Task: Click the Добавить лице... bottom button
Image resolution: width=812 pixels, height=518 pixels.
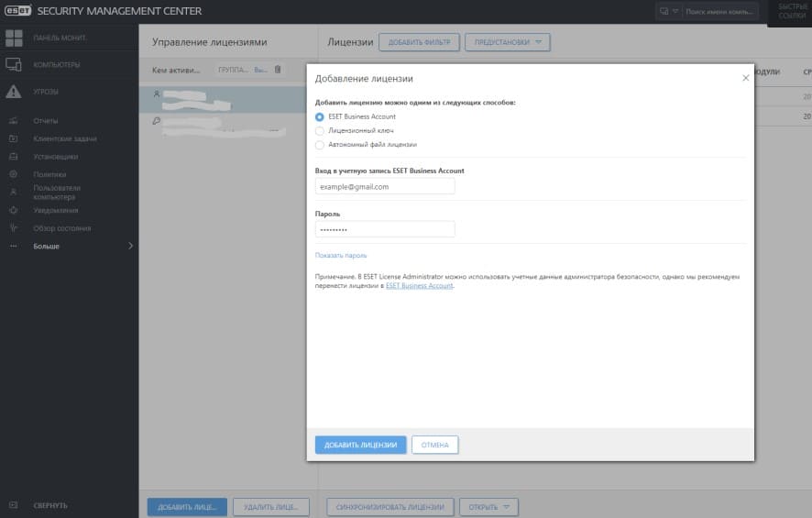Action: pos(187,507)
